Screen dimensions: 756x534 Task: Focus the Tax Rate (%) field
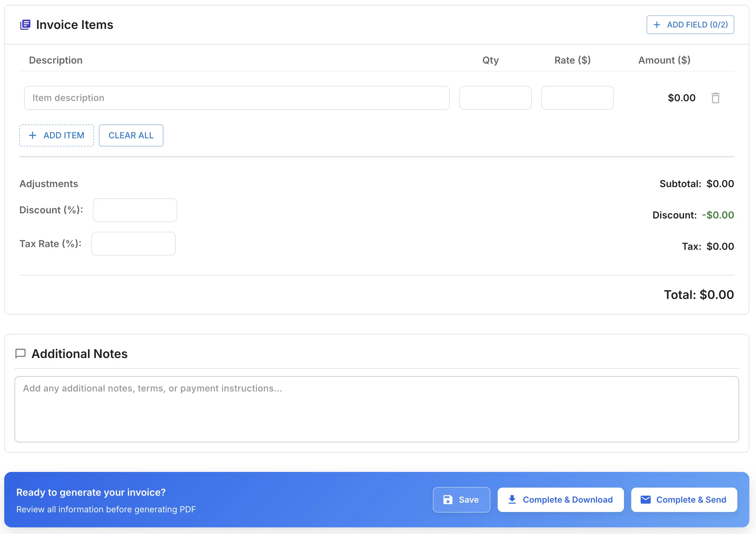tap(133, 243)
